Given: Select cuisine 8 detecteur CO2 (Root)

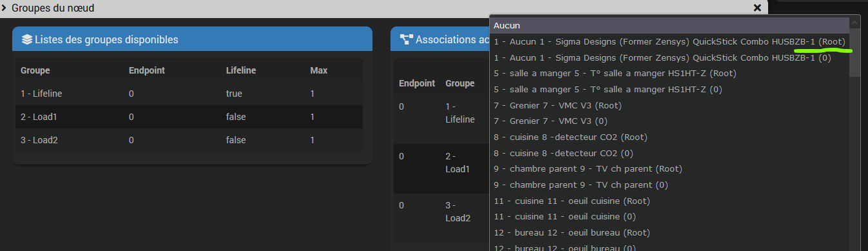Looking at the screenshot, I should [670, 137].
